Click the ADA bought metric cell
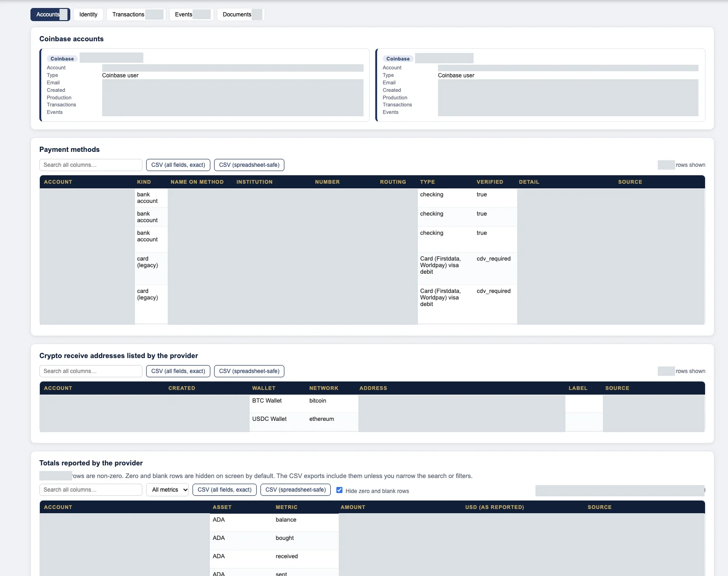728x576 pixels. (285, 538)
